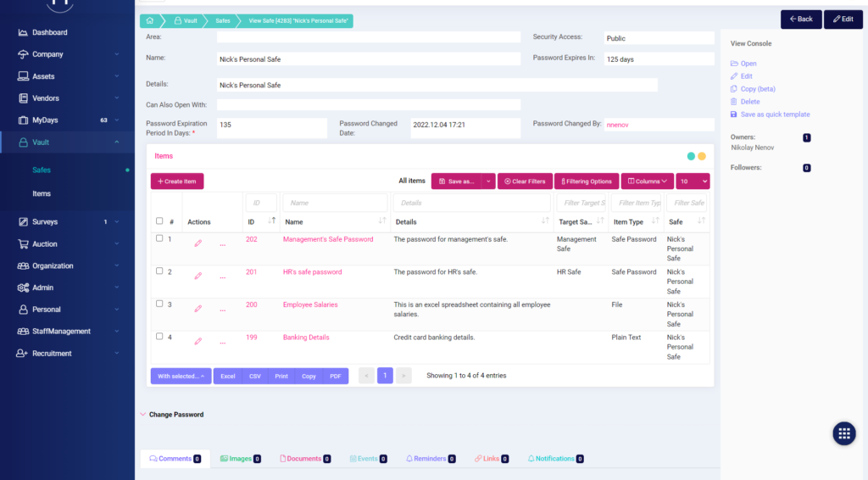Viewport: 868px width, 480px height.
Task: Open the Employee Salaries item link
Action: click(x=310, y=304)
